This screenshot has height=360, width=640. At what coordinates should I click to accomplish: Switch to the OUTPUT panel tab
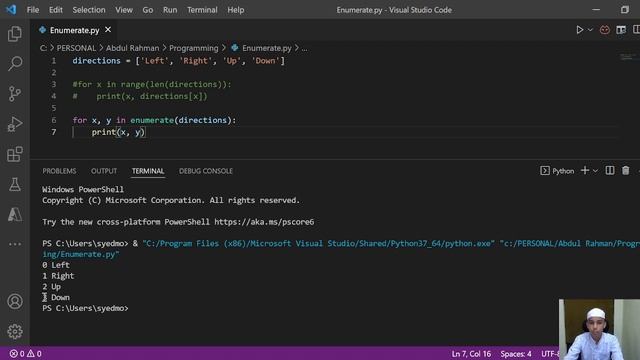pos(104,171)
